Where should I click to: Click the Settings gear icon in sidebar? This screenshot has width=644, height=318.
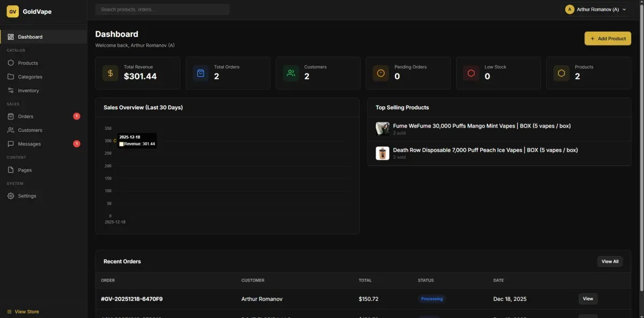coord(11,196)
